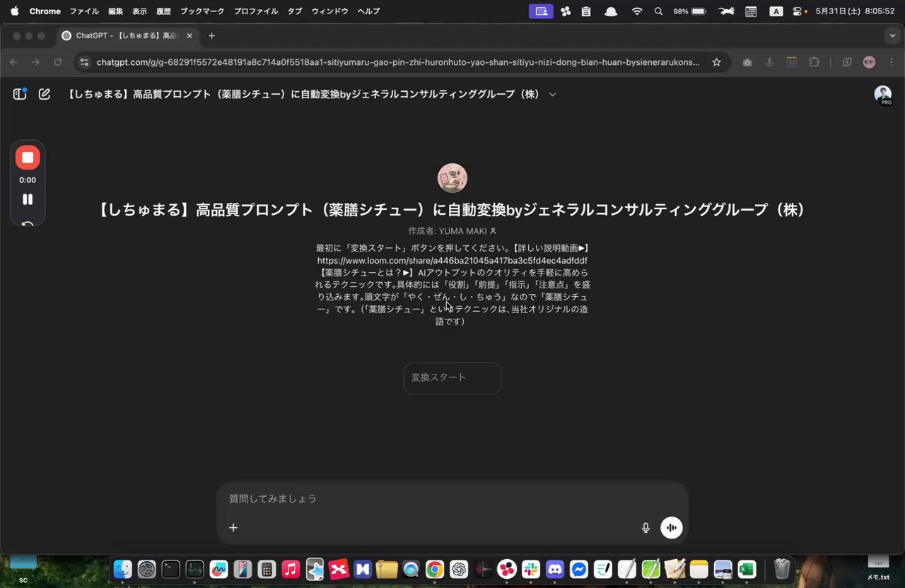The width and height of the screenshot is (905, 588).
Task: Open Slack from the Dock
Action: coord(531,569)
